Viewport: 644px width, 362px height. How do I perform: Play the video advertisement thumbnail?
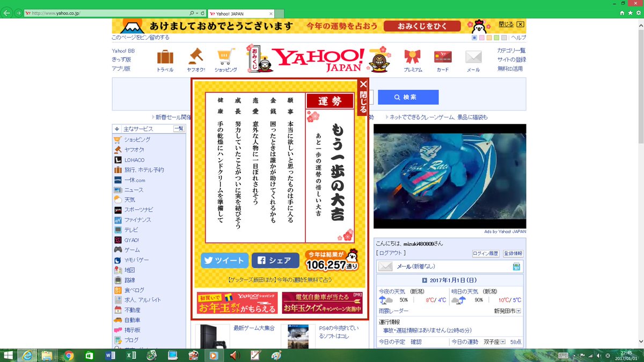point(450,176)
